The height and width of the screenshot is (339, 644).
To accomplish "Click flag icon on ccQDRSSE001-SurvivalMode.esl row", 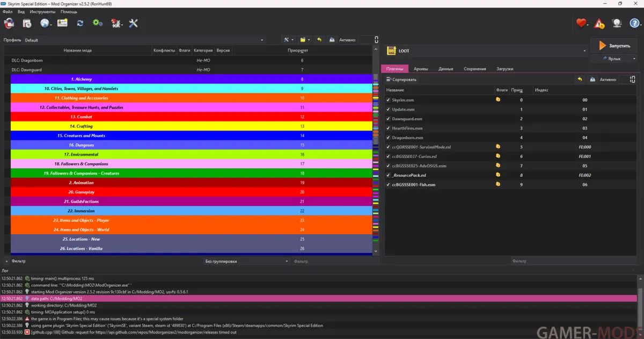I will pos(498,146).
